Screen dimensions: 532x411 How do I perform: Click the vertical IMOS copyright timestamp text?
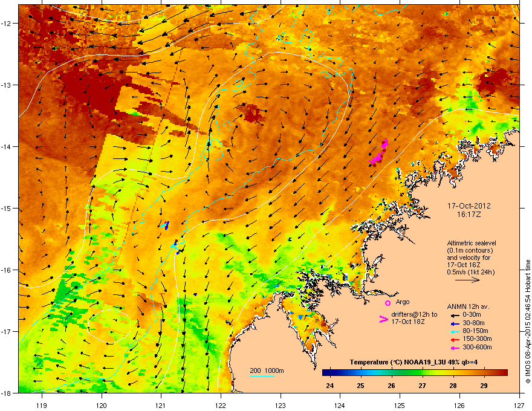click(x=528, y=322)
